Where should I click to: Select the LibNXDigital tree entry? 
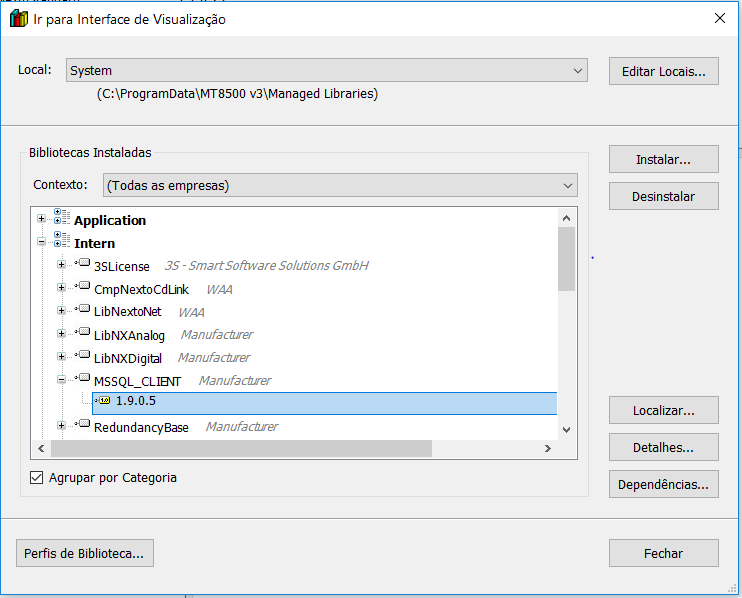pyautogui.click(x=129, y=358)
